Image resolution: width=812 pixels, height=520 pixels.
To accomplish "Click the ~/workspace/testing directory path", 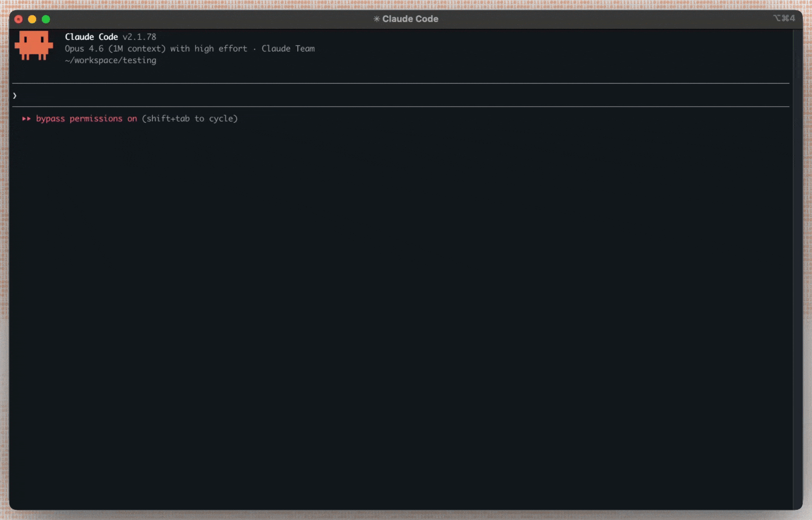I will [111, 61].
